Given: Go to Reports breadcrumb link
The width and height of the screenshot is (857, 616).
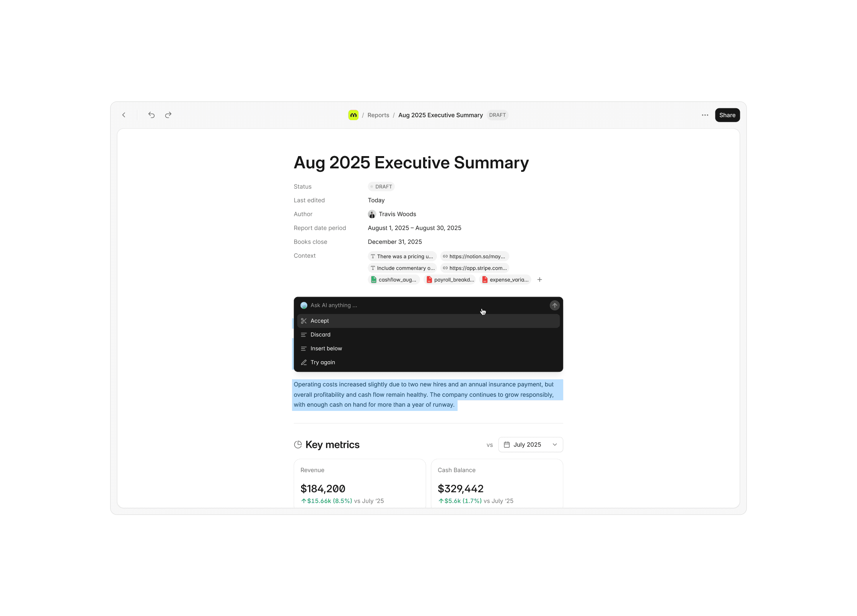Looking at the screenshot, I should [x=378, y=115].
